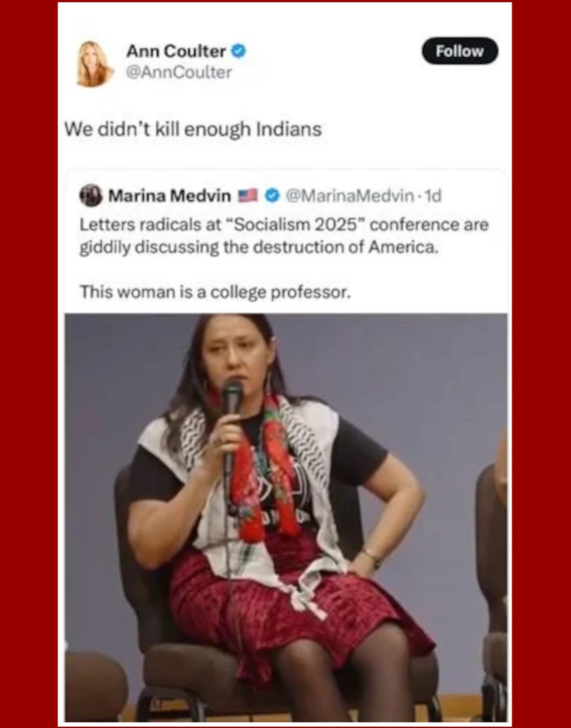
Task: Click the US flag emoji icon
Action: click(x=248, y=195)
